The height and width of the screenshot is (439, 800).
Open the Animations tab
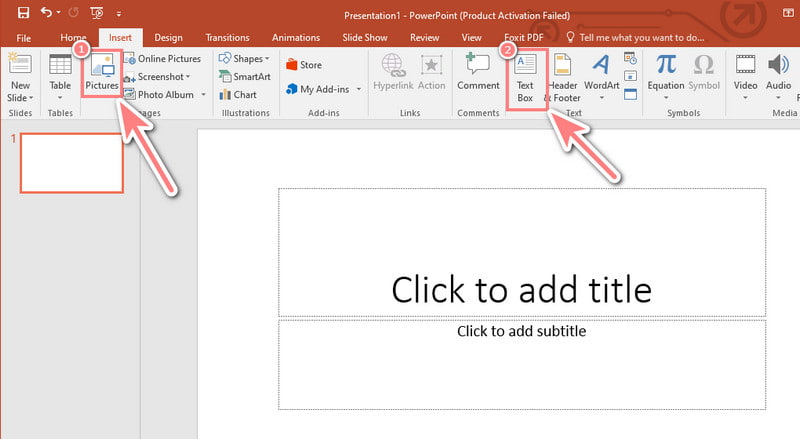click(x=296, y=37)
